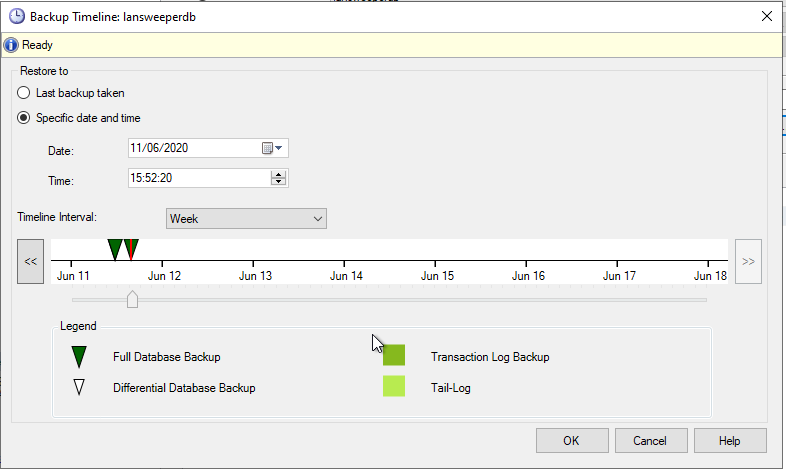
Task: Click the Differential Database Backup legend triangle
Action: (x=79, y=387)
